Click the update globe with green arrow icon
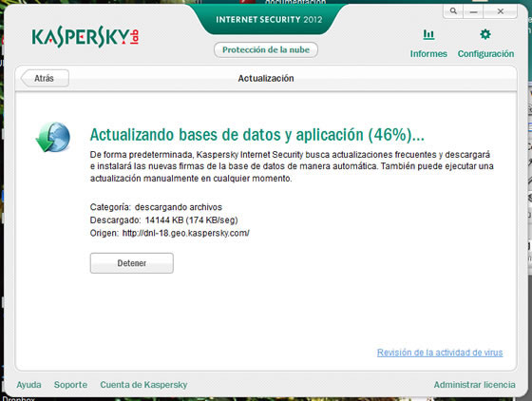The width and height of the screenshot is (532, 401). pos(53,137)
